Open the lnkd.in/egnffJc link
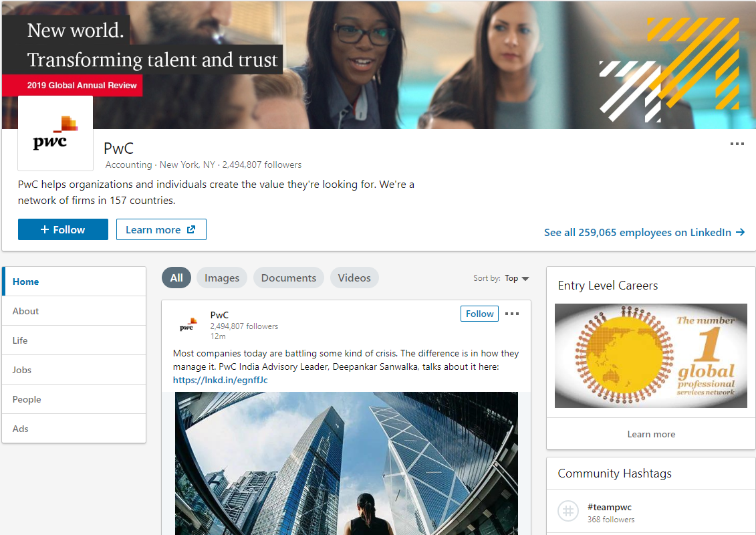The width and height of the screenshot is (756, 535). pyautogui.click(x=221, y=380)
